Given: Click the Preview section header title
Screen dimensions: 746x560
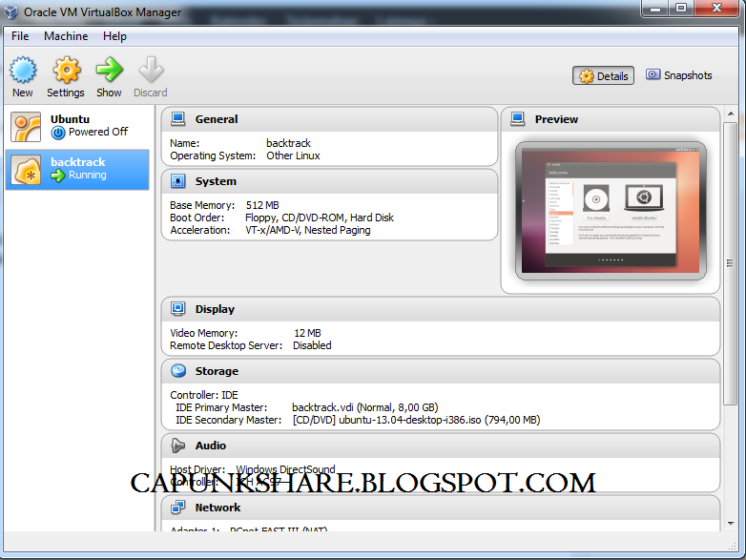Looking at the screenshot, I should click(x=556, y=119).
